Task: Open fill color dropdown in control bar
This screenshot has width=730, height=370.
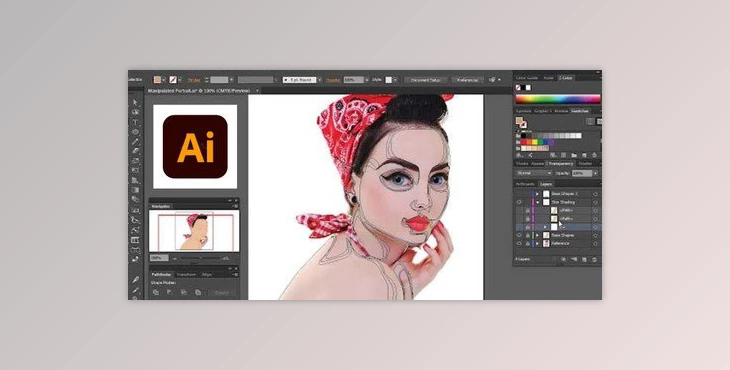Action: [163, 80]
